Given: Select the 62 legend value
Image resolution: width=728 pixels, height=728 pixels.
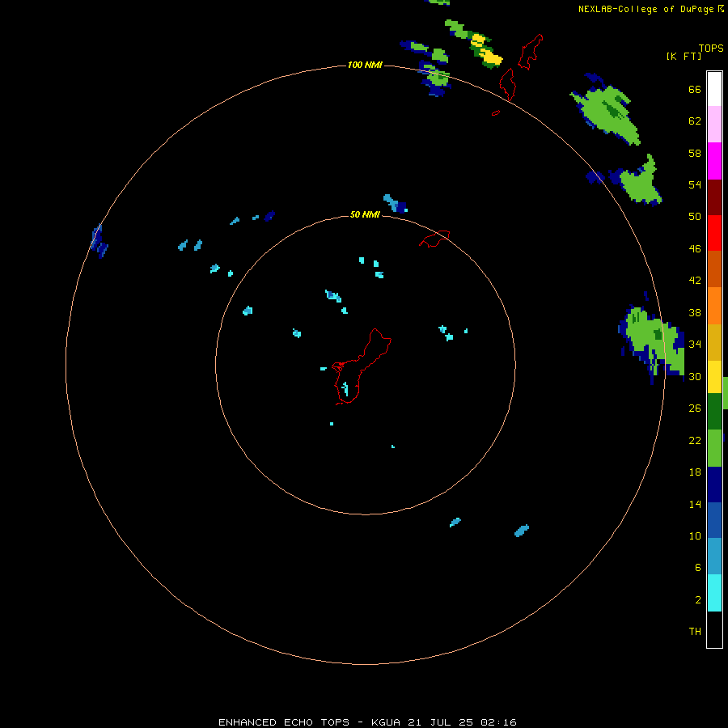Looking at the screenshot, I should click(695, 121).
